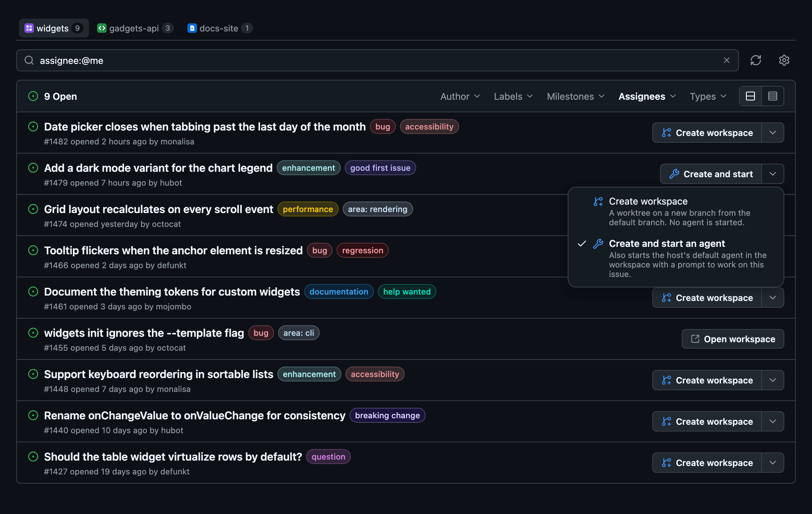Switch to the gadgets-api tab
The height and width of the screenshot is (514, 812).
pos(135,28)
